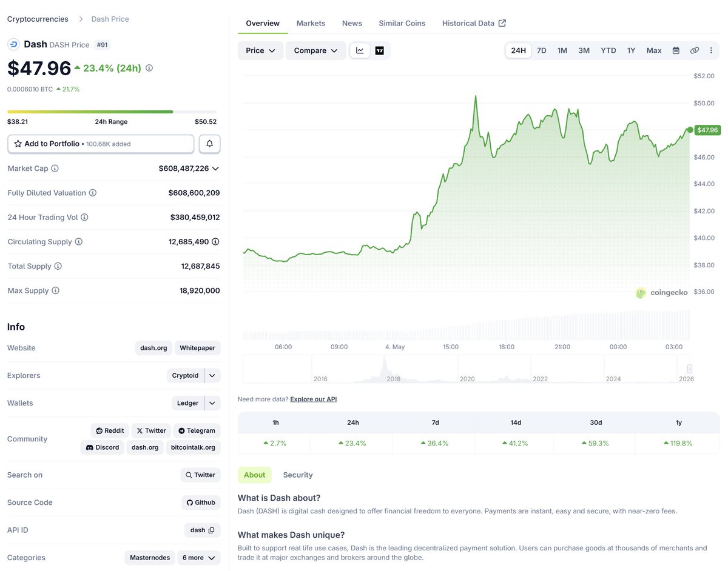Expand Wallets dropdown arrow
The width and height of the screenshot is (728, 571).
pyautogui.click(x=212, y=403)
